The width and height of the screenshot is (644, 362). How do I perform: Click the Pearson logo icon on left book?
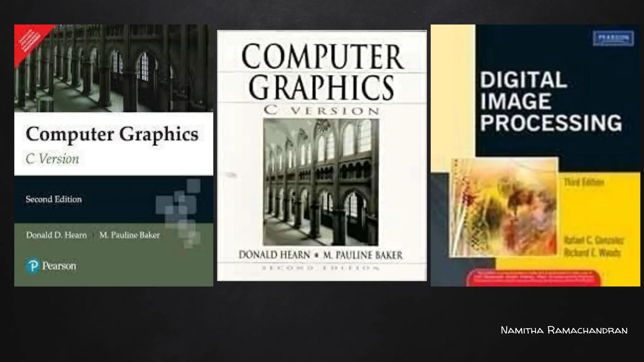click(x=32, y=266)
